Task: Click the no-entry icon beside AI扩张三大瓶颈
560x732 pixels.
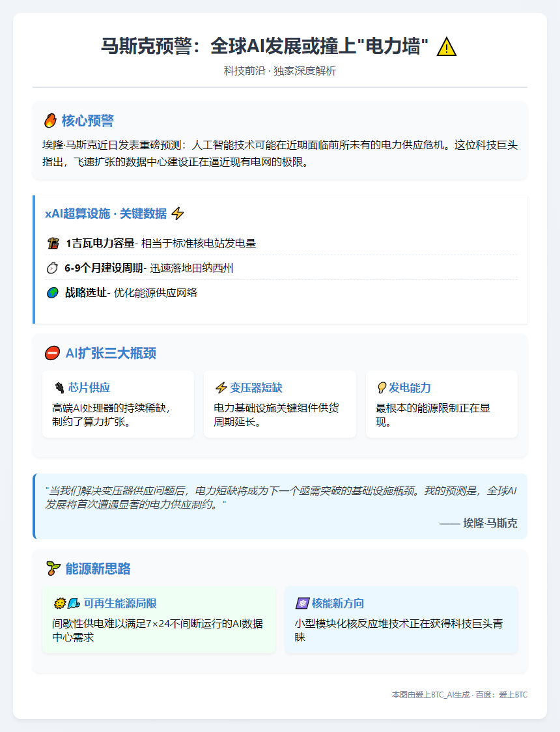Action: coord(52,354)
